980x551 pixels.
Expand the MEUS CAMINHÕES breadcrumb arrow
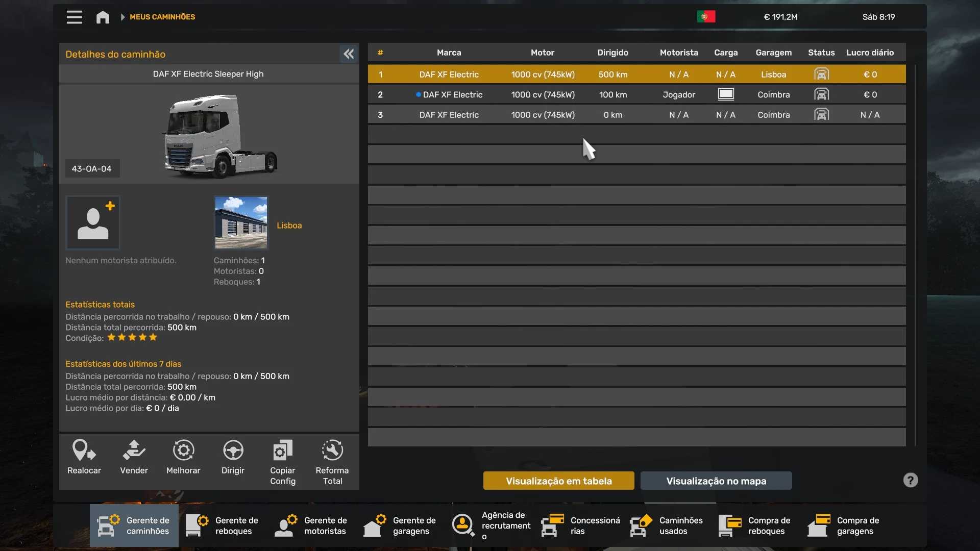pyautogui.click(x=122, y=17)
